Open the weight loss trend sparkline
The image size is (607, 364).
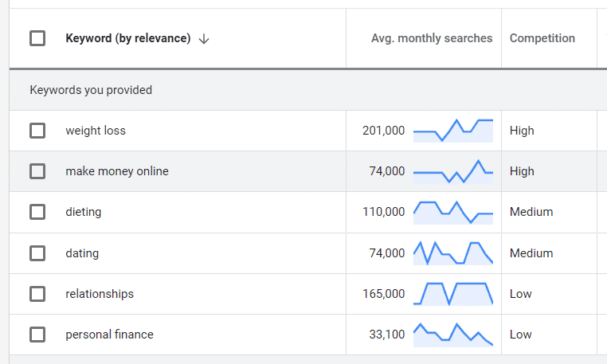pyautogui.click(x=453, y=131)
